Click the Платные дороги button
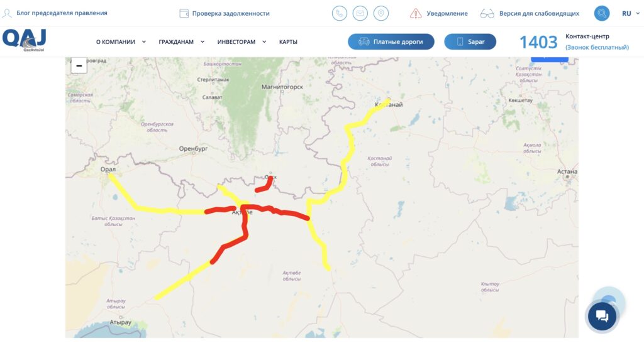Screen dimensions: 644x348 coord(391,41)
